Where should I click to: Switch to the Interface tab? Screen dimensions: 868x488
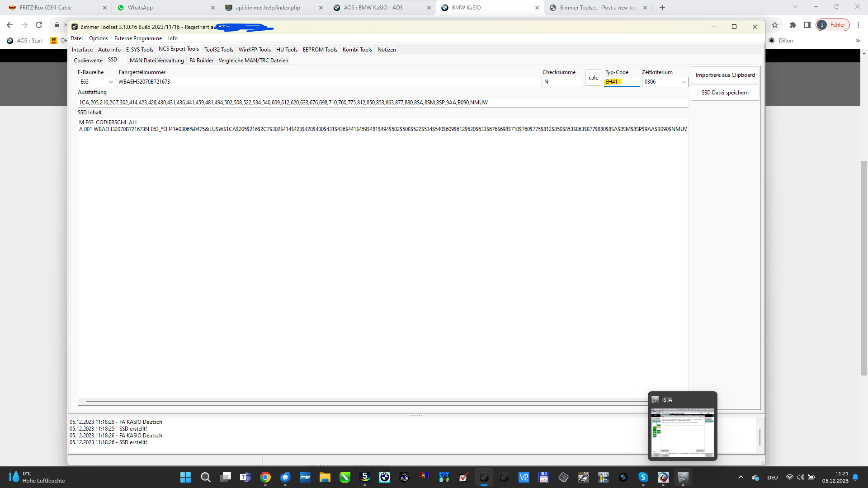click(82, 50)
